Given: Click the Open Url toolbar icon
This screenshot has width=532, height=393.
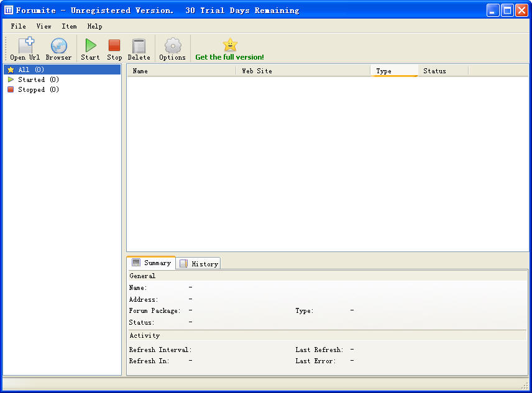Looking at the screenshot, I should [26, 45].
